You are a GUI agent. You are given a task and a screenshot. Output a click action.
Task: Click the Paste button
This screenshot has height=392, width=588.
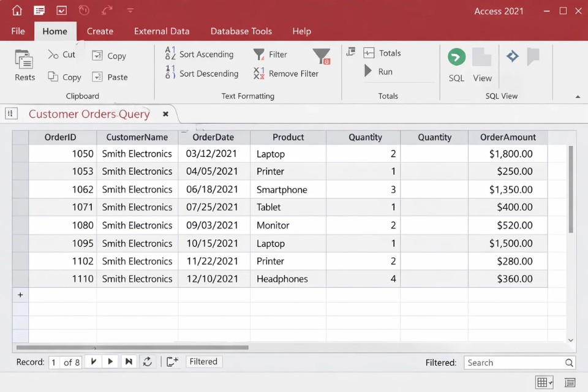tap(110, 77)
